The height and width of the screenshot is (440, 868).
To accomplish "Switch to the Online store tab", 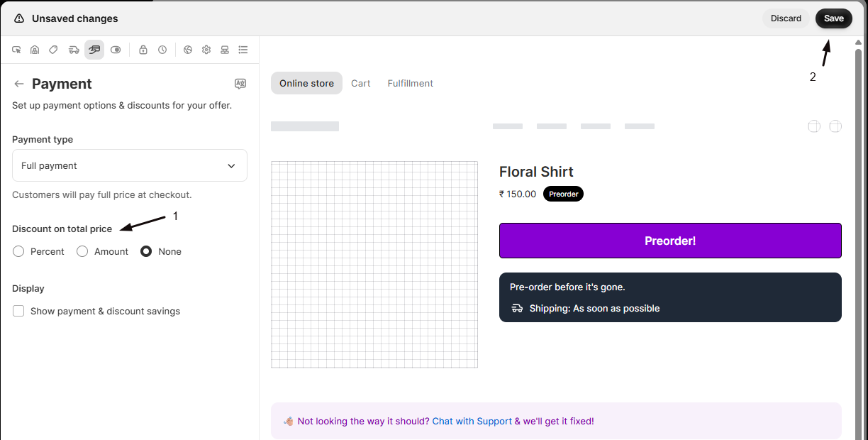I will [x=306, y=83].
